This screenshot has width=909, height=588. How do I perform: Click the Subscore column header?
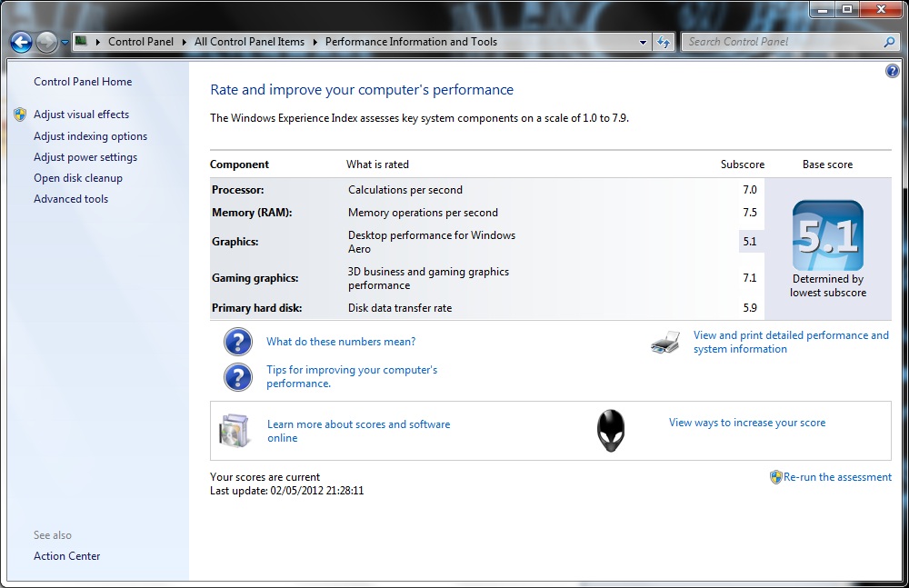pyautogui.click(x=743, y=164)
